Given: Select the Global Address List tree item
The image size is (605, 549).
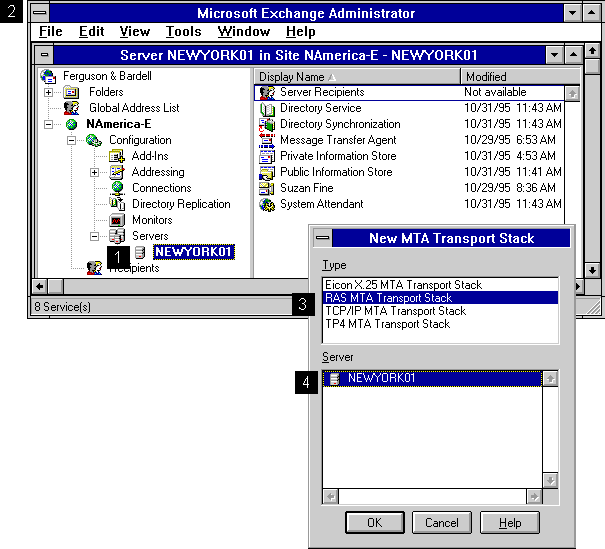Looking at the screenshot, I should (x=134, y=108).
